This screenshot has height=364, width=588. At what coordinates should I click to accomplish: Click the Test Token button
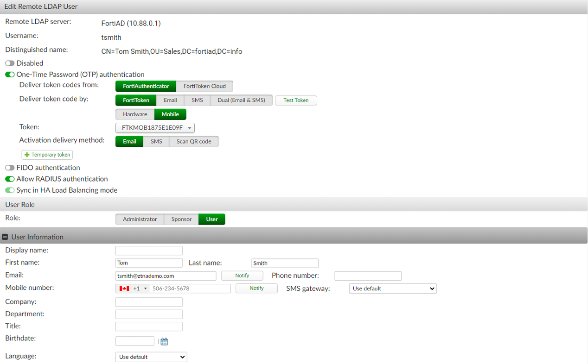[296, 100]
